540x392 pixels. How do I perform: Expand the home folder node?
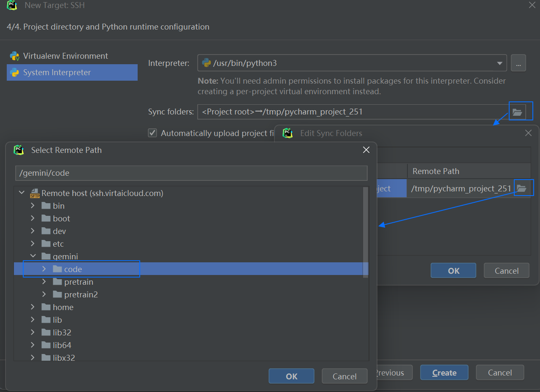click(x=33, y=307)
